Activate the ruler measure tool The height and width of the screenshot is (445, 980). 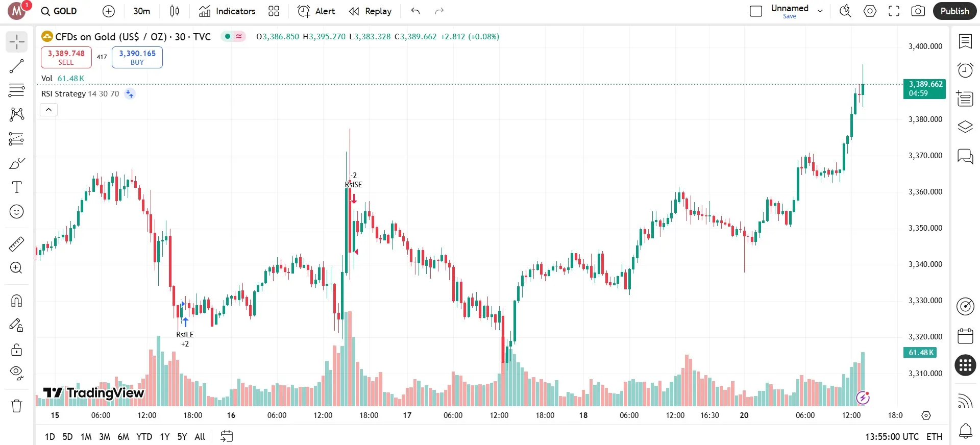tap(16, 244)
